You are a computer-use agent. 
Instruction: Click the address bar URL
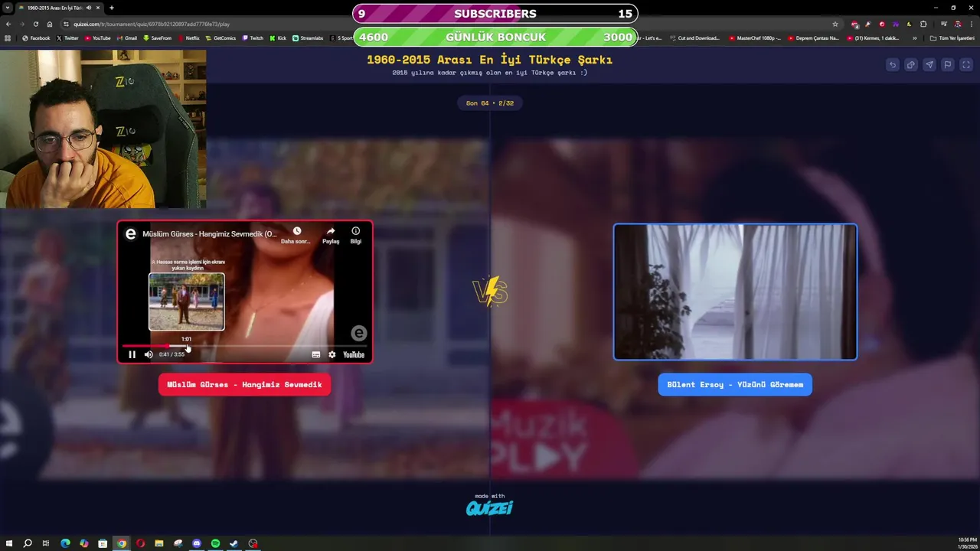[x=152, y=24]
